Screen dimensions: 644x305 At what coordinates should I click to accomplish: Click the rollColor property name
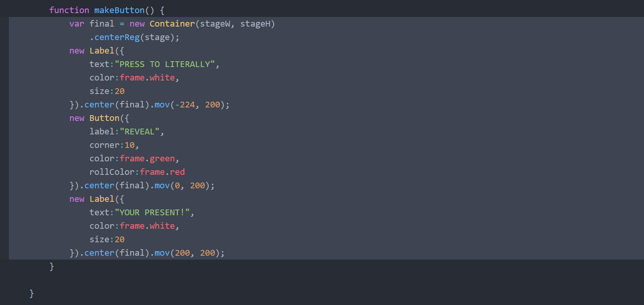click(x=112, y=172)
